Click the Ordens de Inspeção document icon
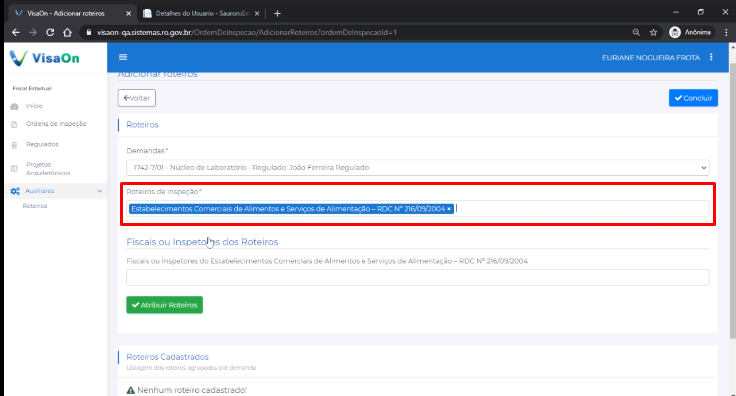This screenshot has height=396, width=736. (14, 124)
